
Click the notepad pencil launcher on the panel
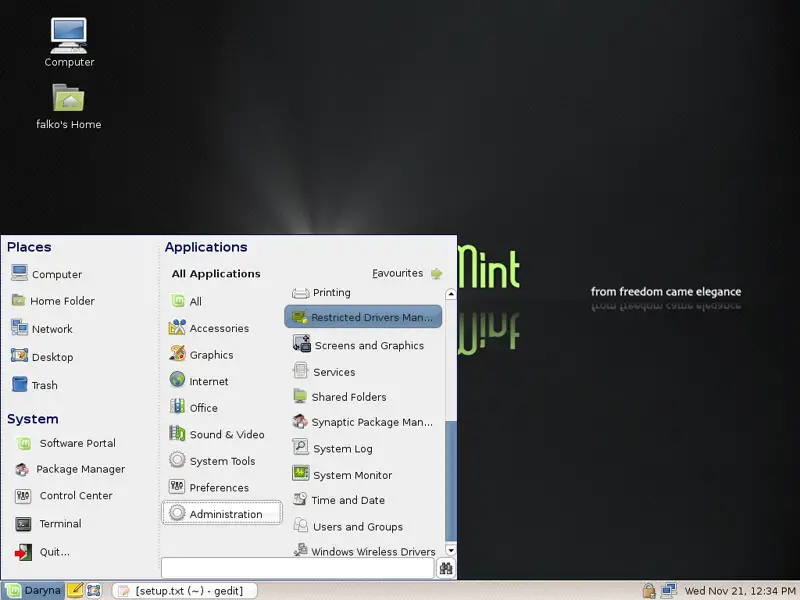[75, 590]
